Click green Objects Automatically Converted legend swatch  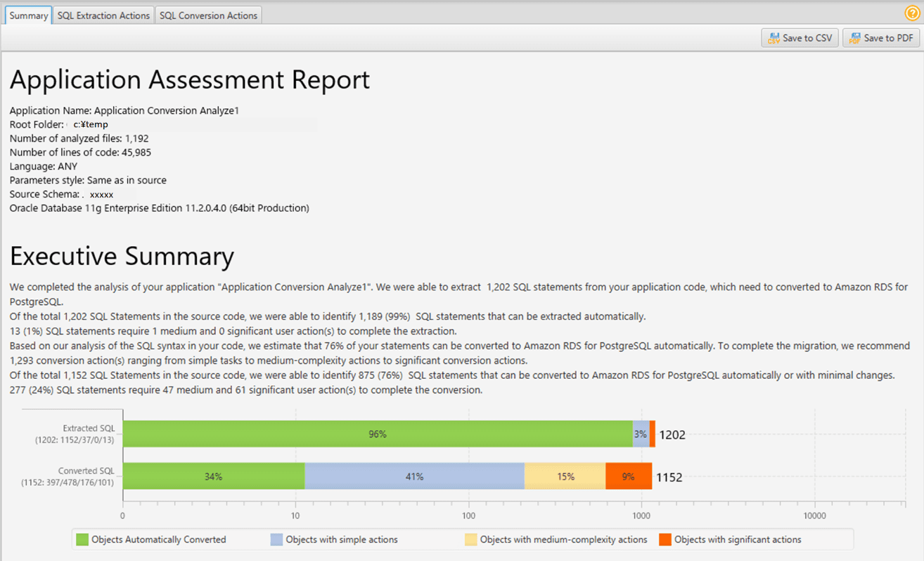click(82, 540)
